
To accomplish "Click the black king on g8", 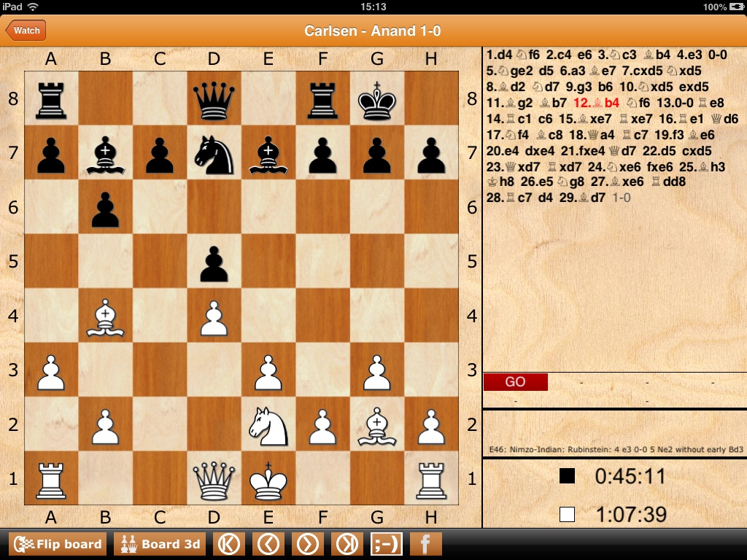I will [x=377, y=98].
